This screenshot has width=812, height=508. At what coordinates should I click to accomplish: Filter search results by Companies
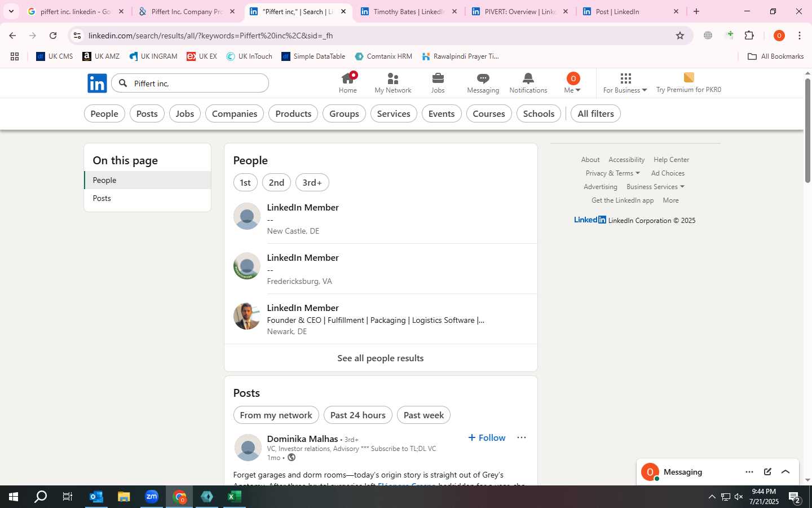point(235,113)
